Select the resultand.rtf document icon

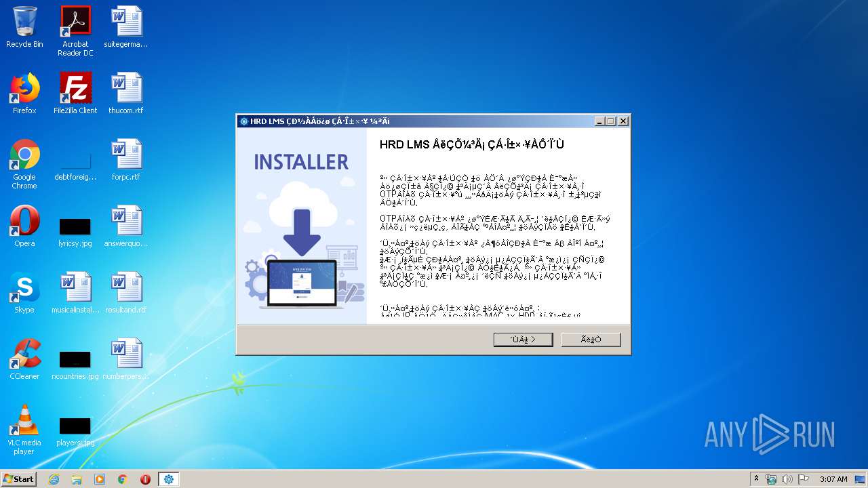(126, 293)
